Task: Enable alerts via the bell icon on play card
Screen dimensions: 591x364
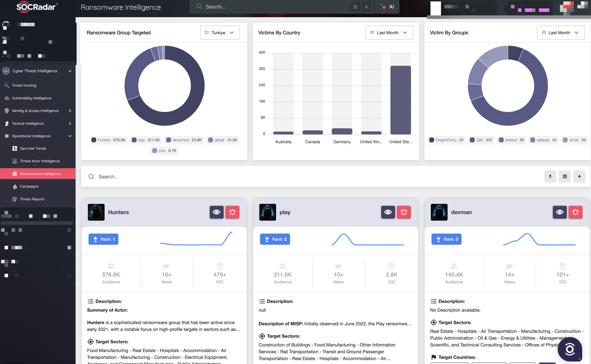Action: point(404,212)
